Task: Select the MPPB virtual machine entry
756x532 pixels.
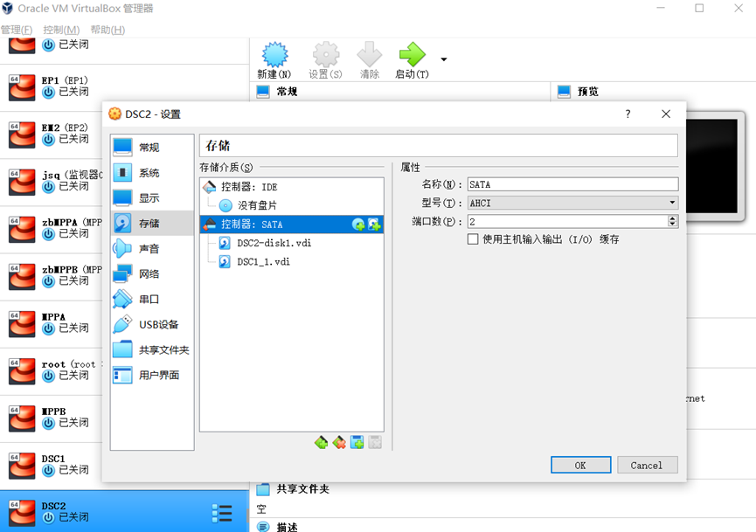Action: pos(52,418)
